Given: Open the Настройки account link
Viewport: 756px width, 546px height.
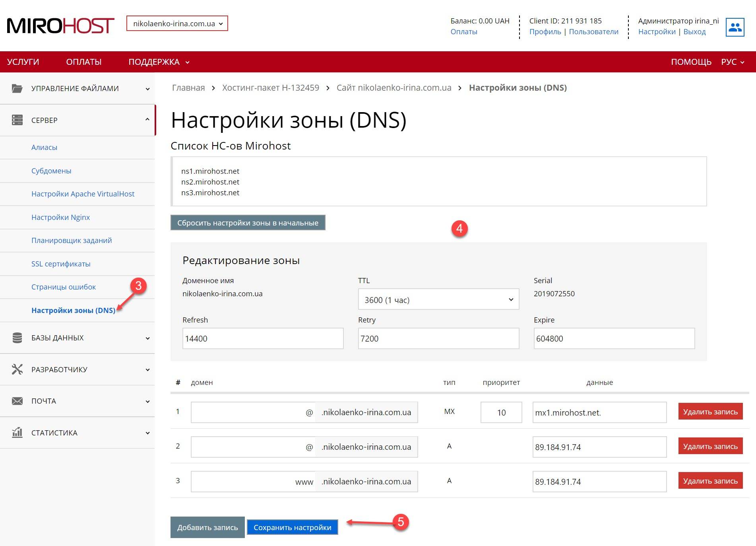Looking at the screenshot, I should 657,32.
